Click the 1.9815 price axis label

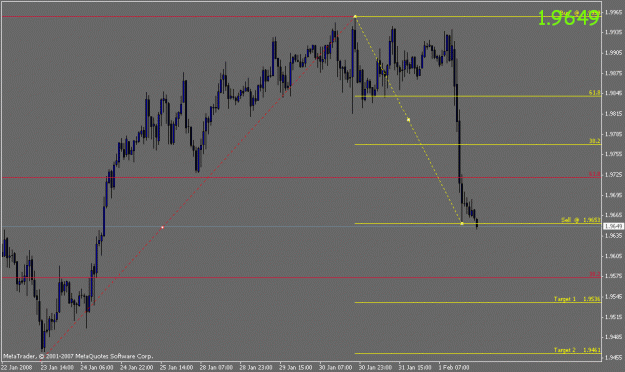pyautogui.click(x=613, y=114)
